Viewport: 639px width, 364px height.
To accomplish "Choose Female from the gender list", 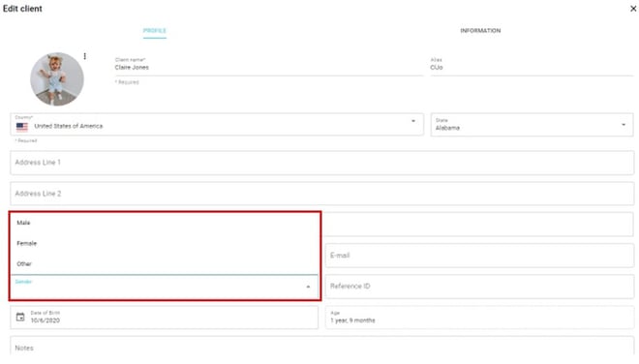I will (164, 243).
